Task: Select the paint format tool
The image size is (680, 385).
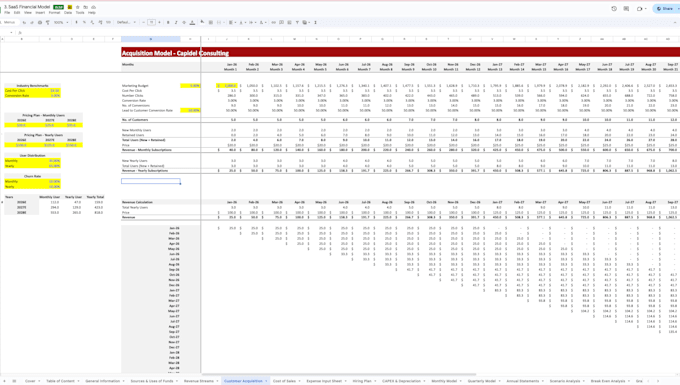Action: [x=47, y=22]
